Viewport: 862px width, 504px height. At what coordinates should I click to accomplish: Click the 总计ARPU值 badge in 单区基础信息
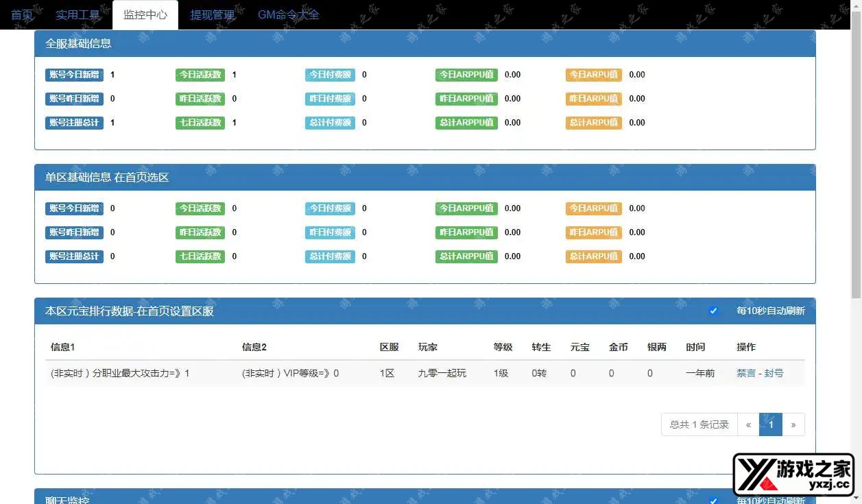(593, 256)
